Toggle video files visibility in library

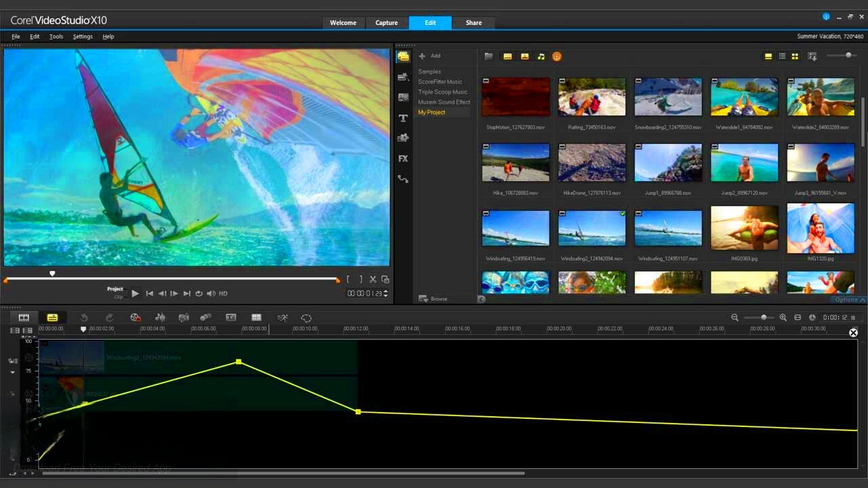pos(507,57)
